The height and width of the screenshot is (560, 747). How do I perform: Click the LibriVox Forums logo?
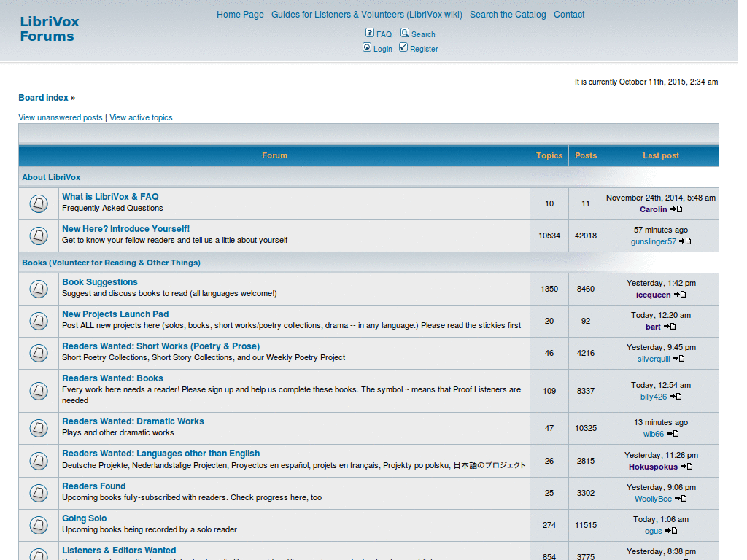(49, 28)
